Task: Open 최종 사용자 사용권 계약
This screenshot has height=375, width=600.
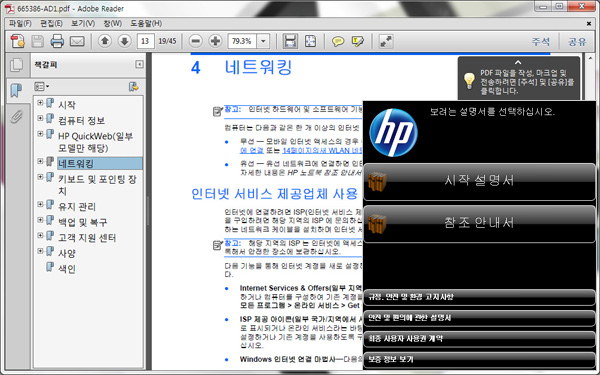Action: (479, 339)
